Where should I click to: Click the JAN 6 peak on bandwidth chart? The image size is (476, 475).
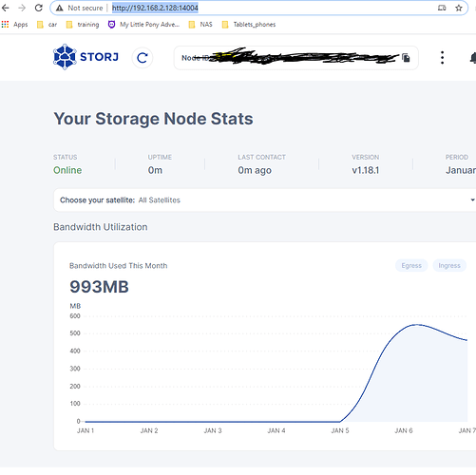416,325
